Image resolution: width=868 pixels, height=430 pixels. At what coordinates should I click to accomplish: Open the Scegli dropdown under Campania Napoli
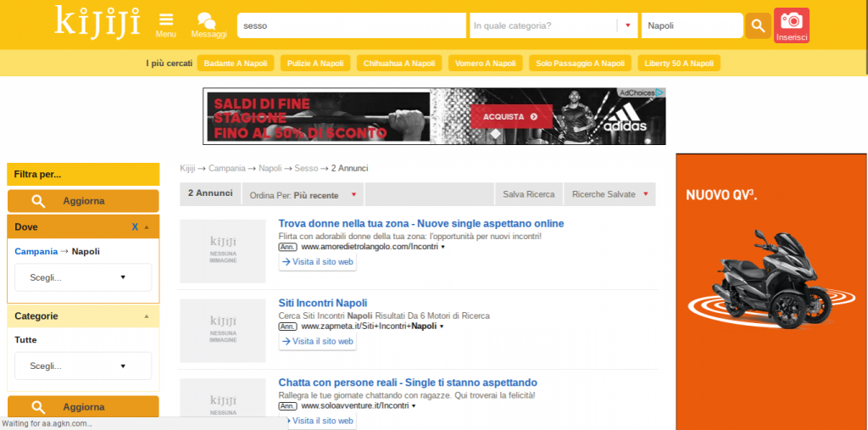click(83, 277)
